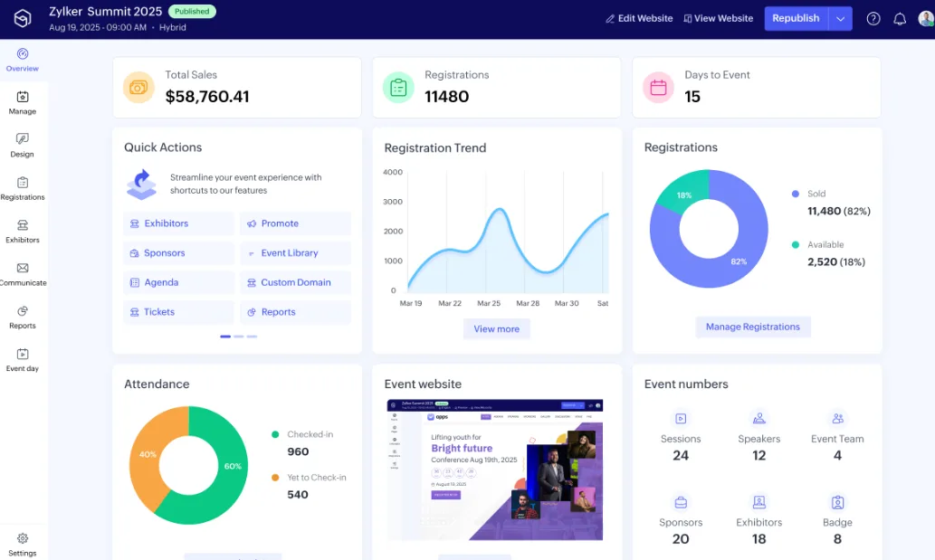Open Settings at the sidebar bottom
The width and height of the screenshot is (935, 560).
pos(23,544)
